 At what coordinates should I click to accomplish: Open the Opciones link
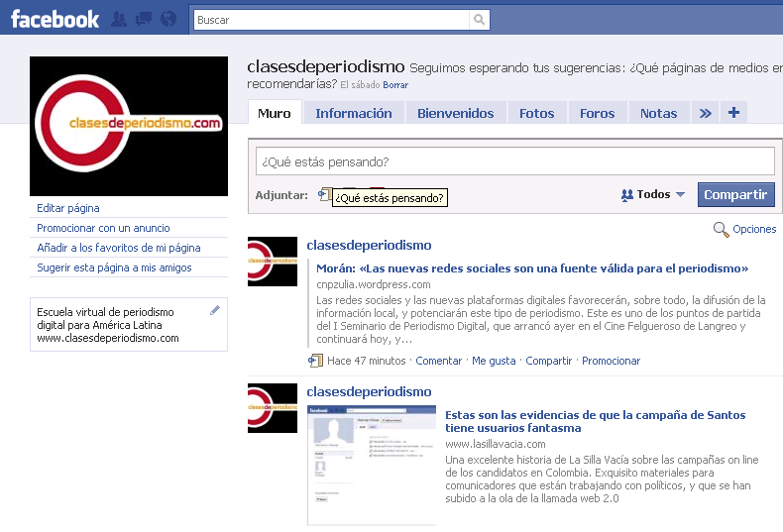(x=754, y=229)
